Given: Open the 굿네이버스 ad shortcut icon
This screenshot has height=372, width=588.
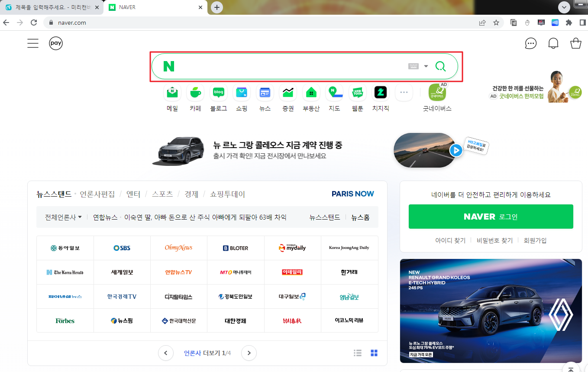Looking at the screenshot, I should [437, 92].
